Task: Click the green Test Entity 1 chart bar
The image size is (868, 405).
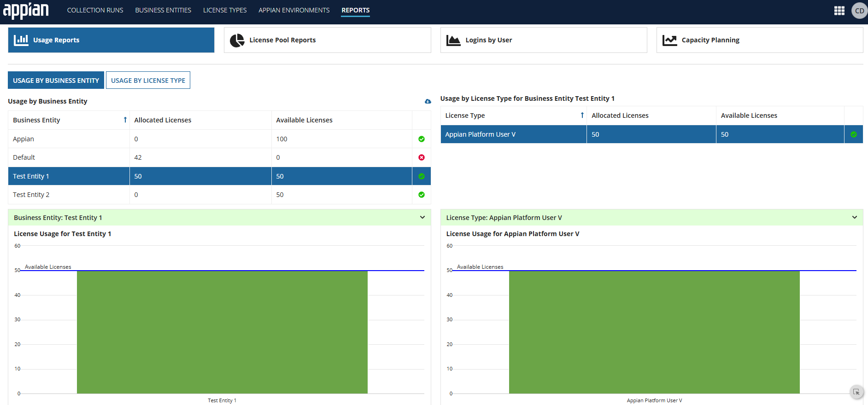Action: [222, 331]
